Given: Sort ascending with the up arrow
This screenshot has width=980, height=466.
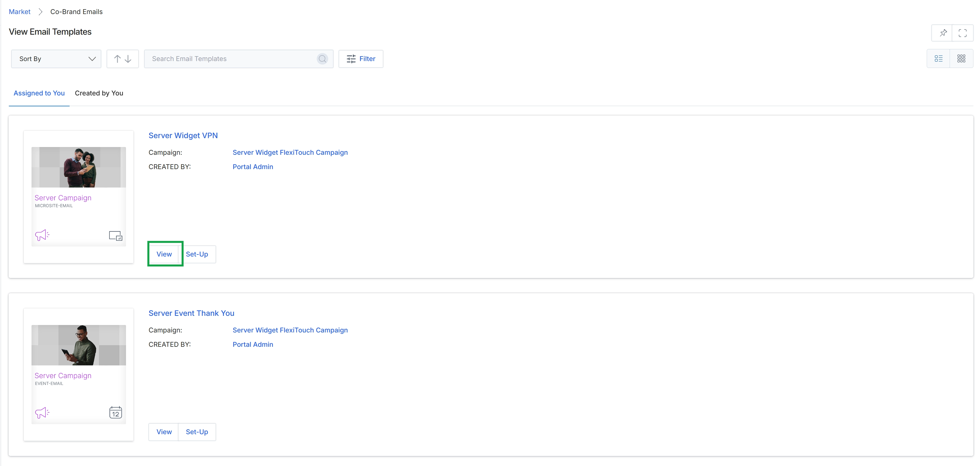Looking at the screenshot, I should (x=117, y=59).
